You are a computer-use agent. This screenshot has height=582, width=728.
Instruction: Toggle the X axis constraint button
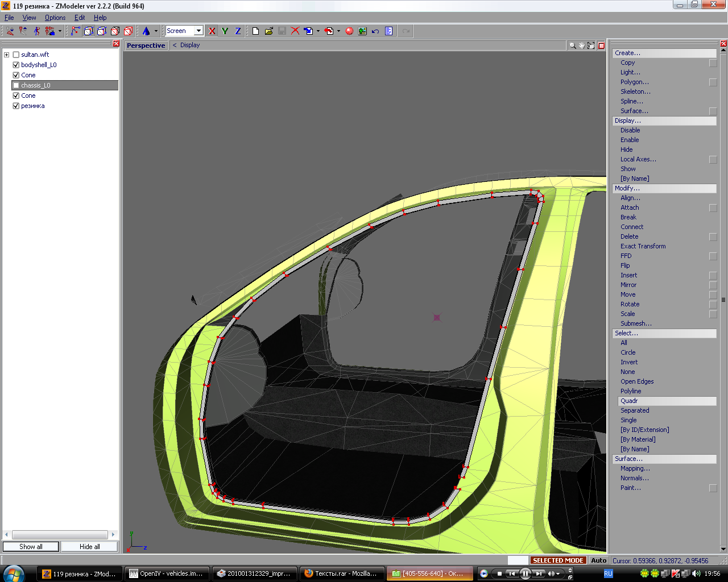tap(212, 31)
